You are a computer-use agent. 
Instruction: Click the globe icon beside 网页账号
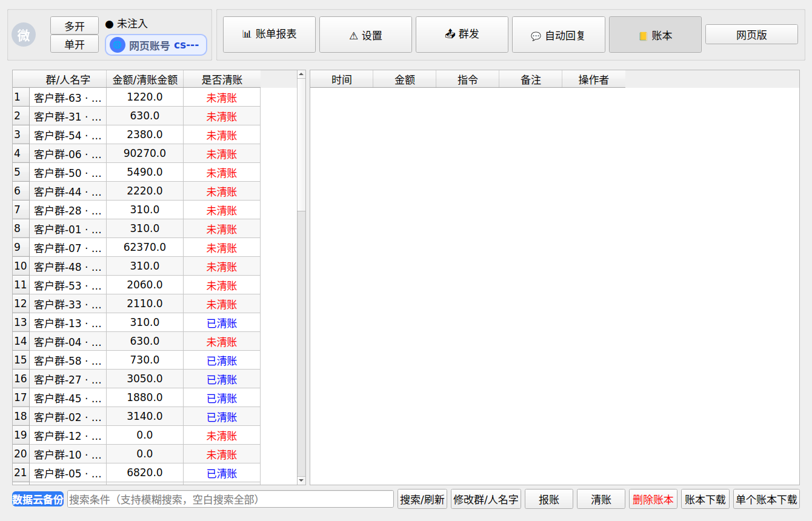pos(118,45)
